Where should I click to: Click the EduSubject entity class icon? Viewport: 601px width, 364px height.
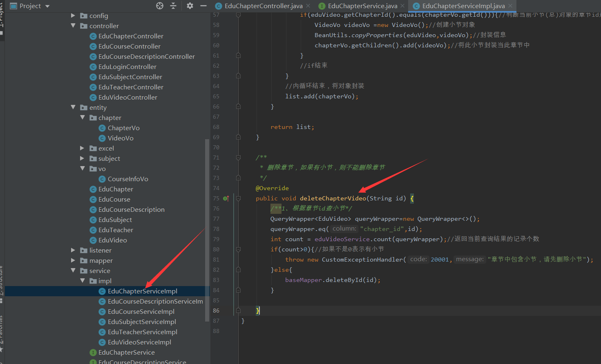[93, 220]
